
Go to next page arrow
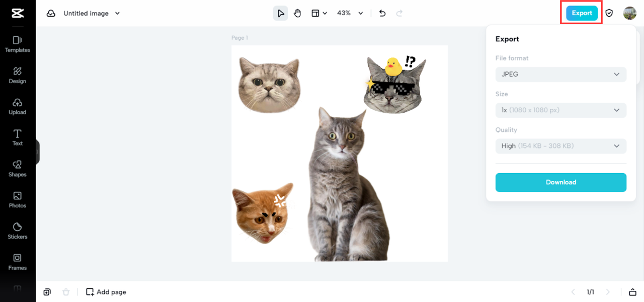(608, 292)
